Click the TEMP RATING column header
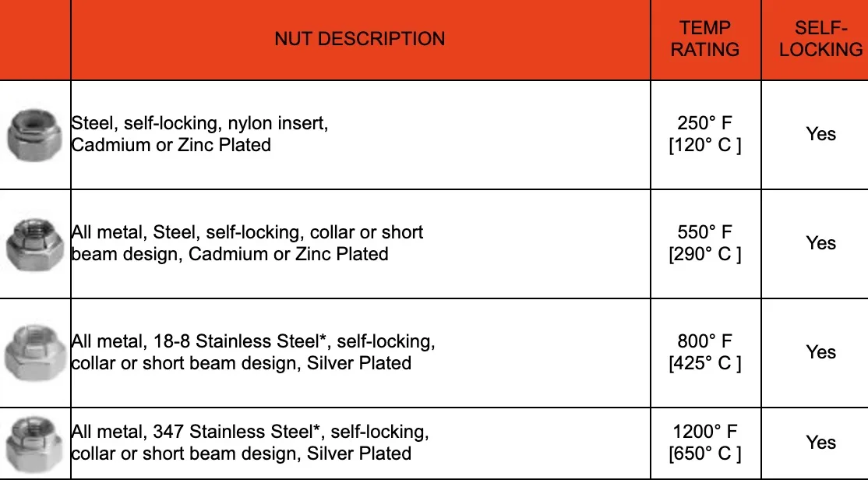 pyautogui.click(x=705, y=39)
